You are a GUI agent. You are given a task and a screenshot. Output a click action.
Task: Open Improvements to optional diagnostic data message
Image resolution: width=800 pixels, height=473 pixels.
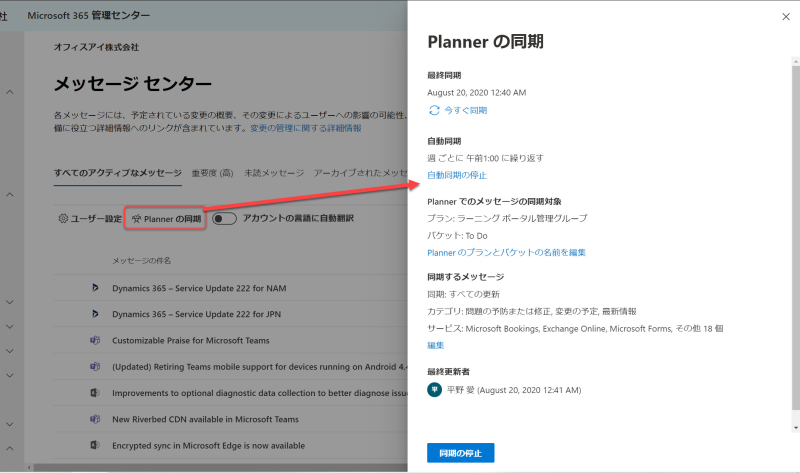point(260,393)
